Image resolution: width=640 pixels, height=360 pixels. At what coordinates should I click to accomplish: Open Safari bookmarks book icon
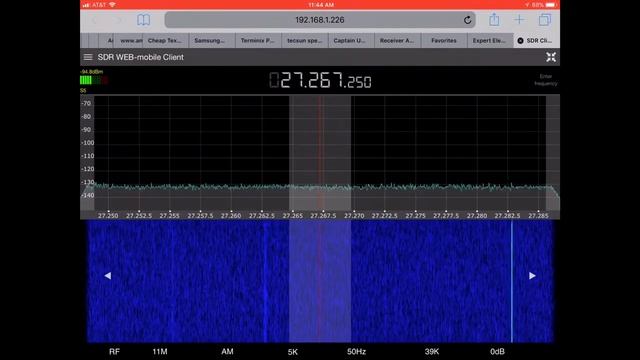click(x=143, y=20)
